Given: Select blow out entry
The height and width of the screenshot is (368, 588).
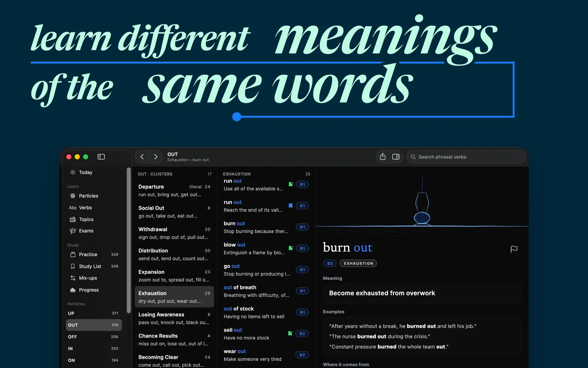Looking at the screenshot, I should click(266, 249).
